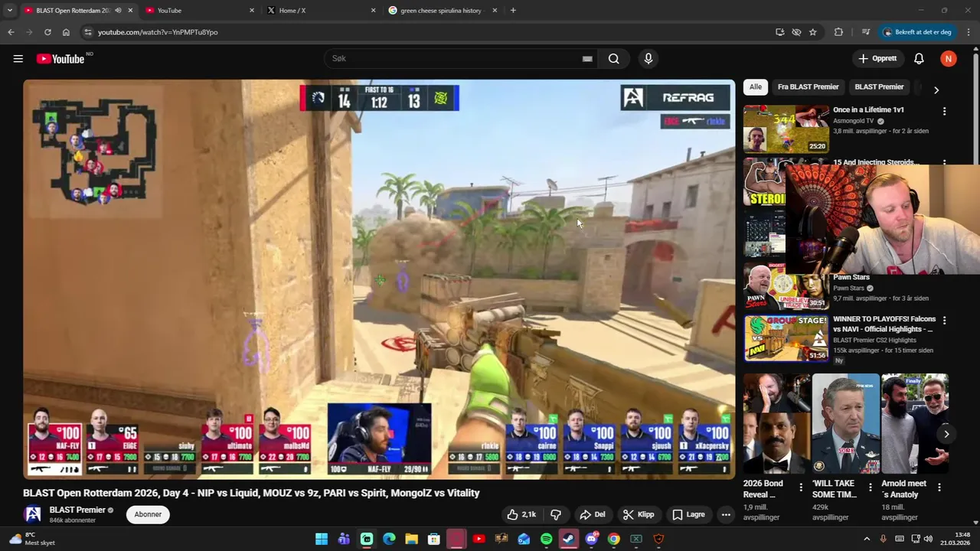
Task: Open File Explorer from the taskbar
Action: pyautogui.click(x=411, y=539)
